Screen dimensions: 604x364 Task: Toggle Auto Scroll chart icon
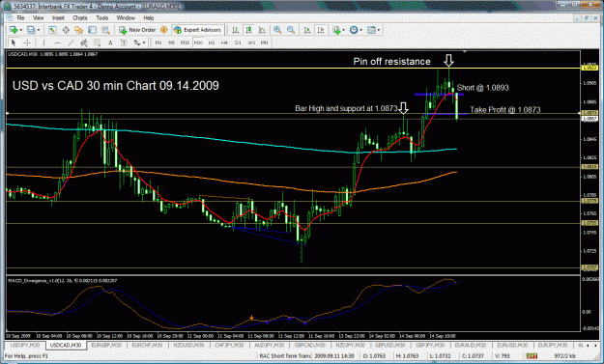point(307,30)
